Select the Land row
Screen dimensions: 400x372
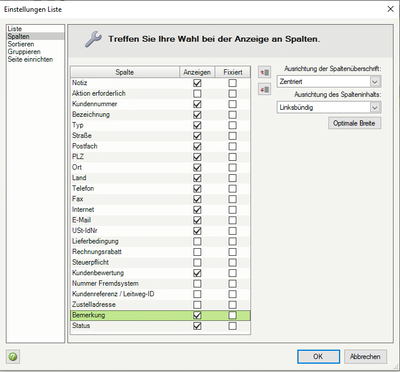coord(160,178)
